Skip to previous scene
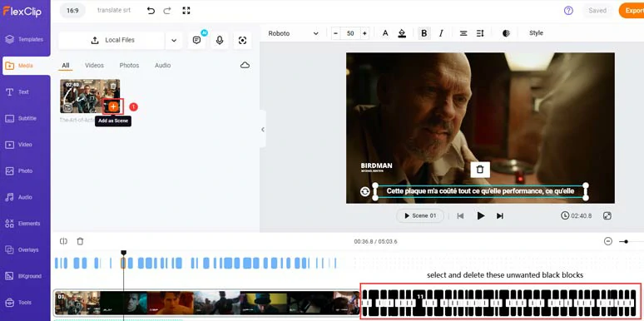The image size is (644, 321). [460, 216]
